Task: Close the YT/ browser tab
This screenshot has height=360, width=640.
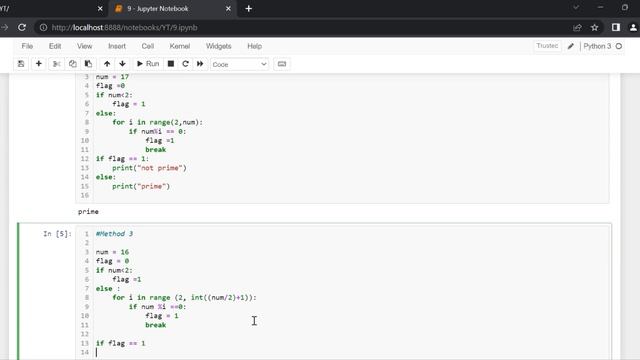Action: coord(100,9)
